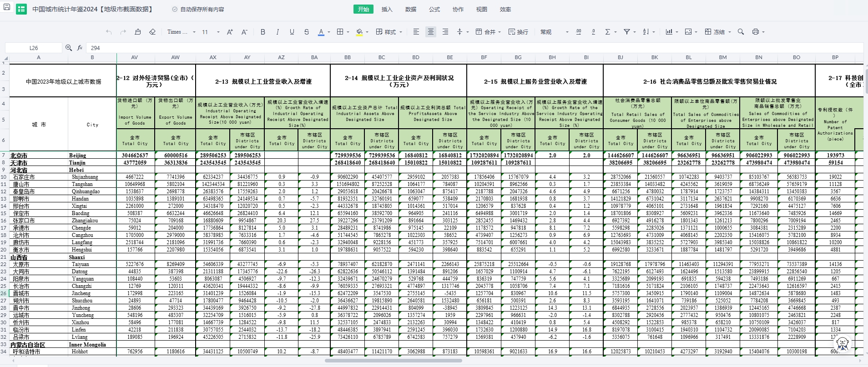Expand the 合并 merge dropdown arrow
The width and height of the screenshot is (868, 367).
(x=500, y=32)
